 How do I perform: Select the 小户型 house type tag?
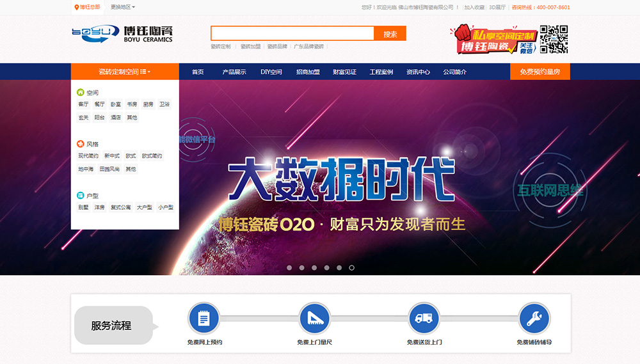click(166, 207)
